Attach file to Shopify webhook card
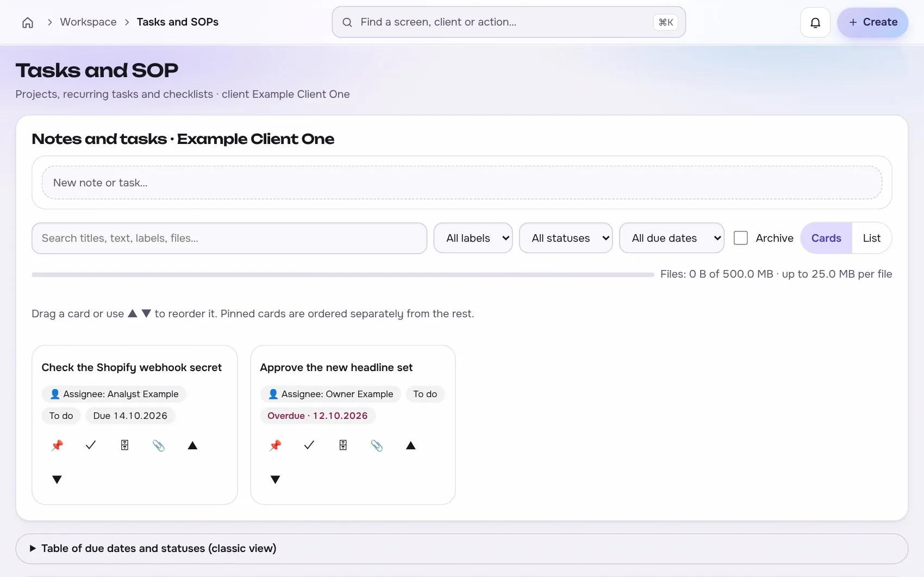This screenshot has height=577, width=924. tap(159, 446)
